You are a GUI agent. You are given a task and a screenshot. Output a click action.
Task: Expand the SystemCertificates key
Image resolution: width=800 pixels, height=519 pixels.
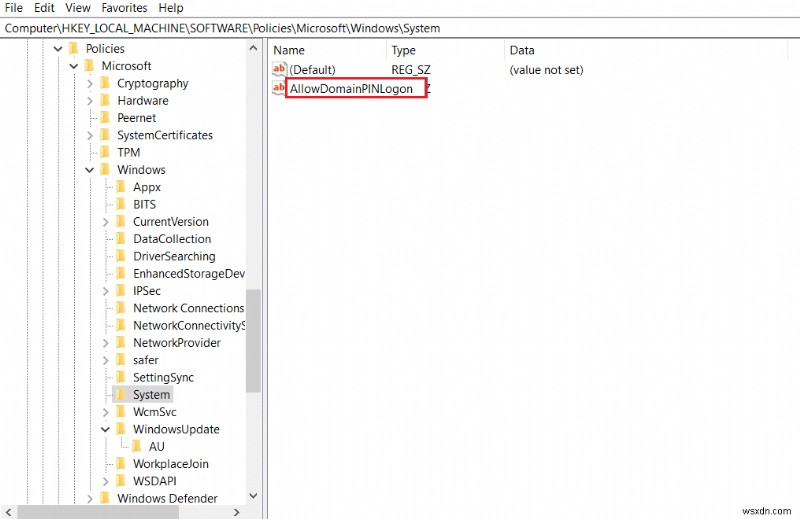[90, 136]
